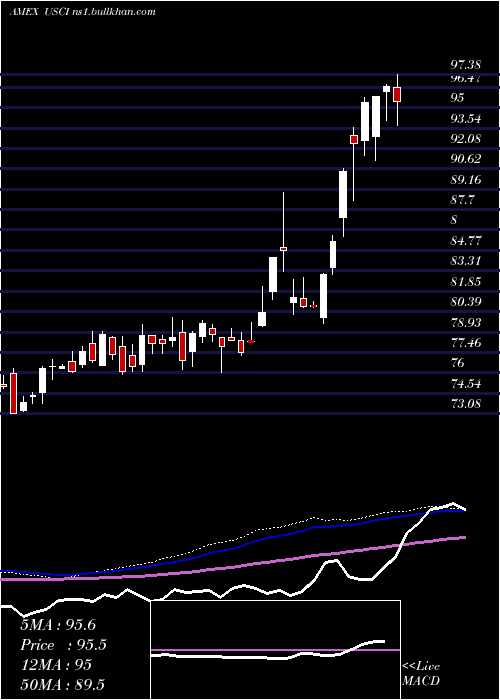Screen dimensions: 500x700
Task: Click the 83.31 price axis label
Action: (x=465, y=261)
